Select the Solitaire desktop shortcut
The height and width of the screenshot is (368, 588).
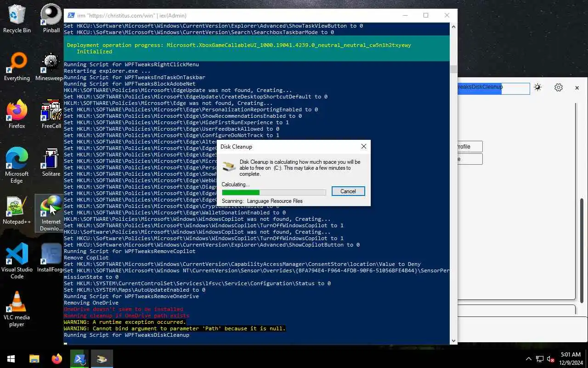[51, 163]
